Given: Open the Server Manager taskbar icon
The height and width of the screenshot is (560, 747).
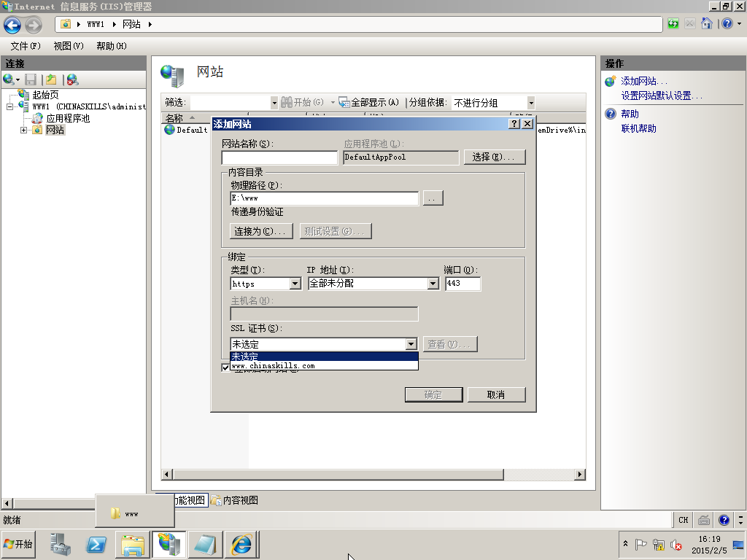Looking at the screenshot, I should click(61, 544).
